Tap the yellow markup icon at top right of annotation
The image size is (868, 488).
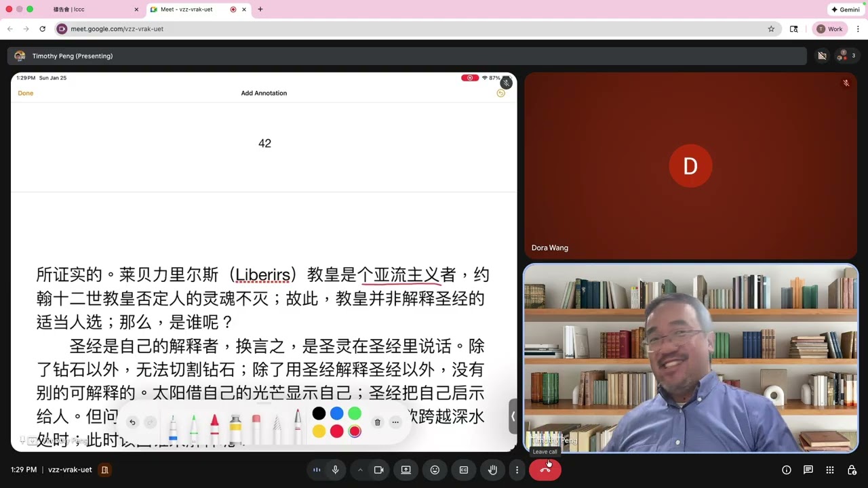501,93
